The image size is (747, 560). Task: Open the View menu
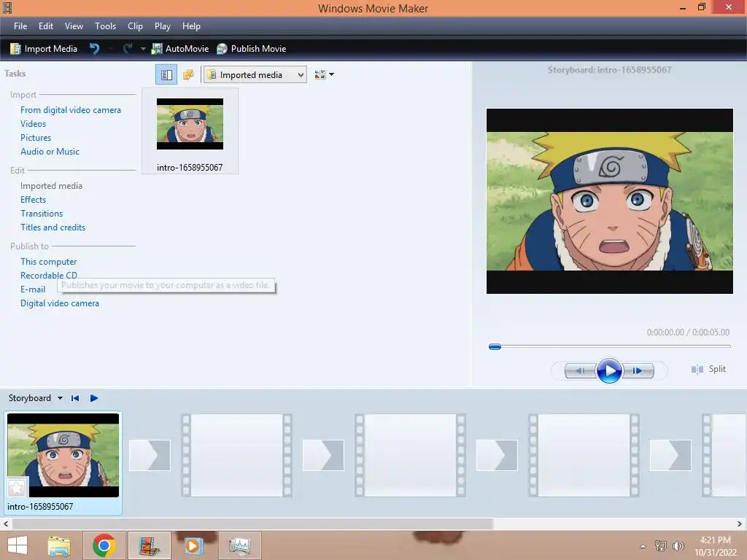point(74,26)
